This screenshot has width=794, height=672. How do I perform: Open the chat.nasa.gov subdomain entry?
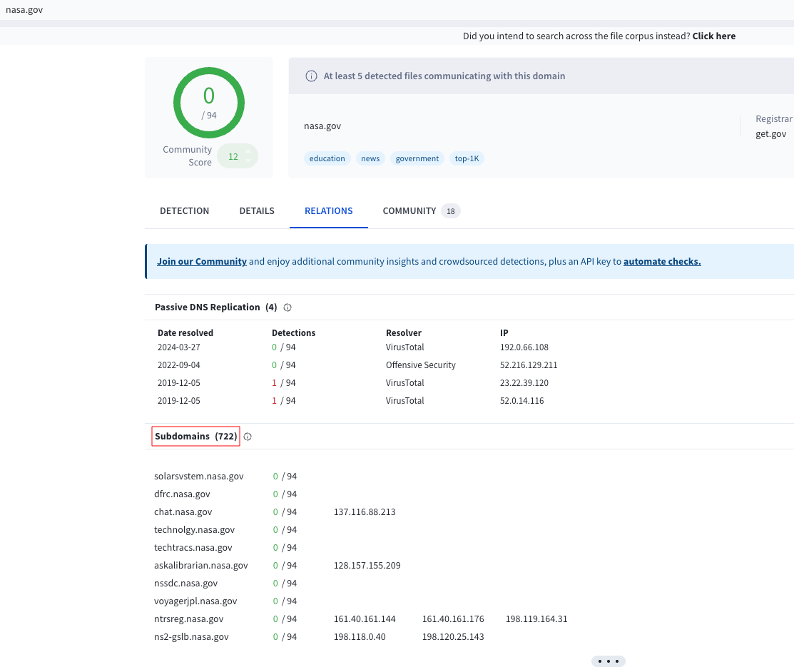183,512
